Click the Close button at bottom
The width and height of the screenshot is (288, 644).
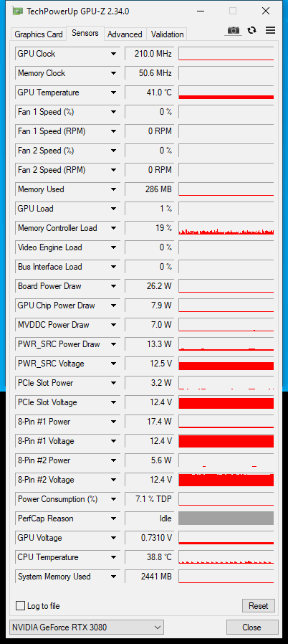click(x=252, y=628)
